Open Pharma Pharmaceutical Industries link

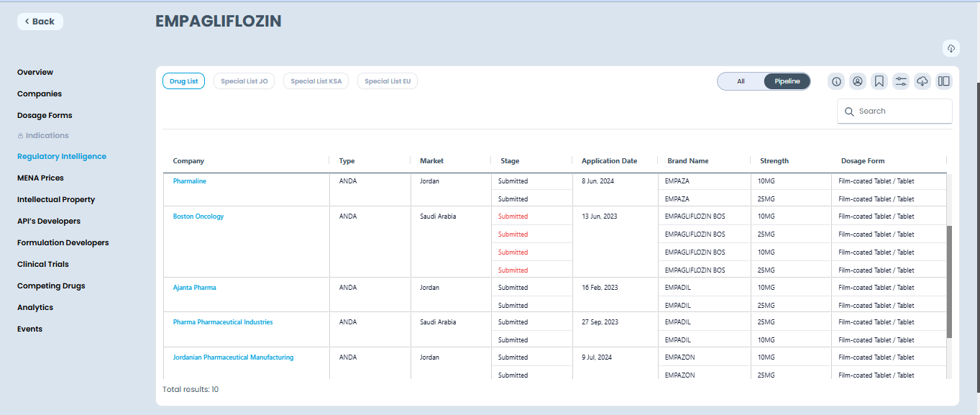pos(223,322)
